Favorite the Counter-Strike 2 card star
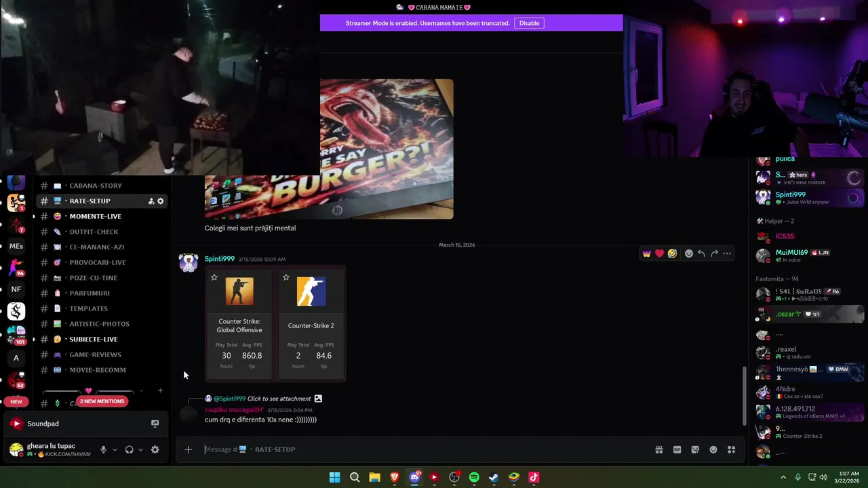 (286, 277)
